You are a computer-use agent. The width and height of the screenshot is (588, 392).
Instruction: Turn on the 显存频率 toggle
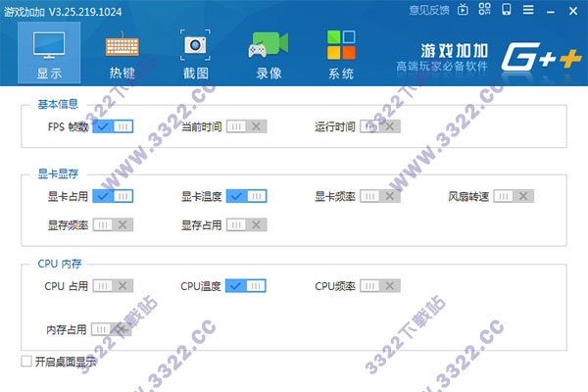coord(113,224)
